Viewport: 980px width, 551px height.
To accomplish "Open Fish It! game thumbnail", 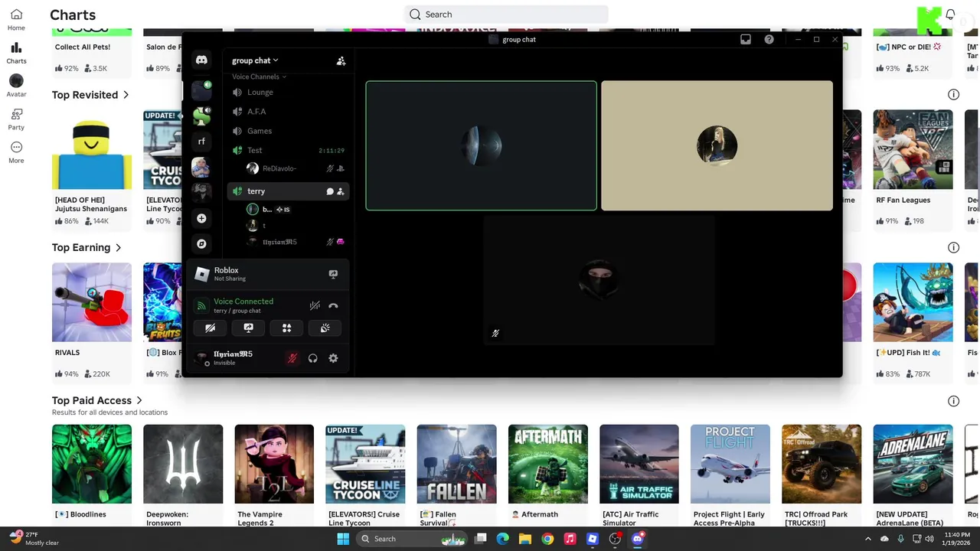I will (913, 302).
